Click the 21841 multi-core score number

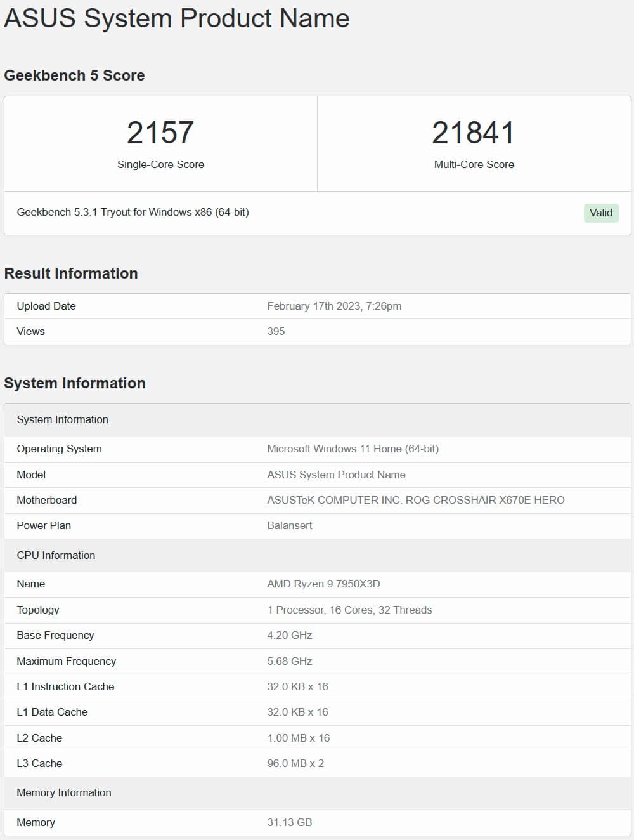pyautogui.click(x=474, y=133)
